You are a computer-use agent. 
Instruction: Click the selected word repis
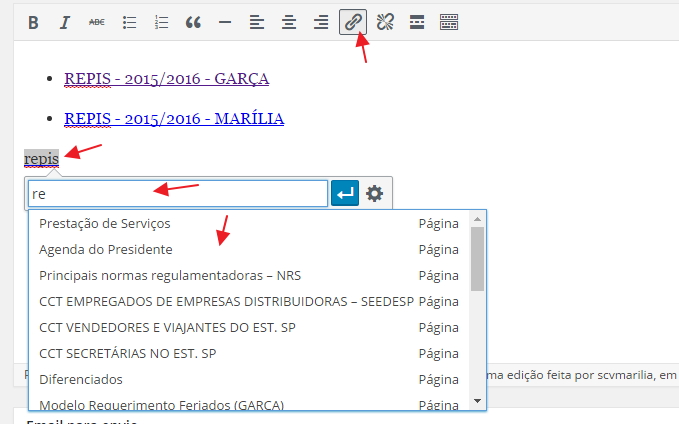coord(41,159)
